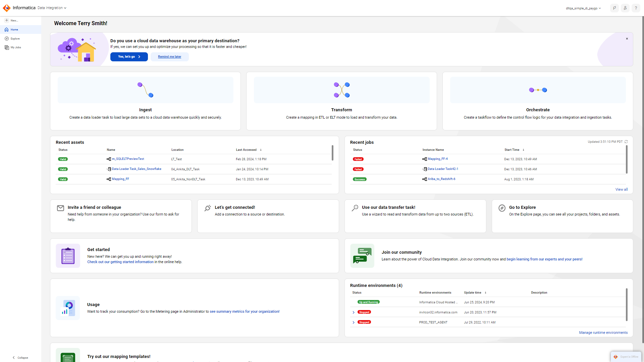
Task: Click New... in the sidebar
Action: point(21,20)
